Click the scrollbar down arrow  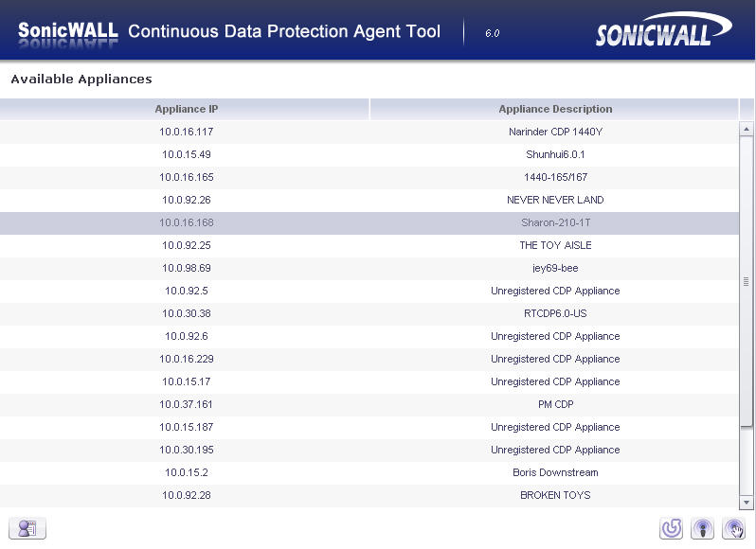pyautogui.click(x=747, y=503)
